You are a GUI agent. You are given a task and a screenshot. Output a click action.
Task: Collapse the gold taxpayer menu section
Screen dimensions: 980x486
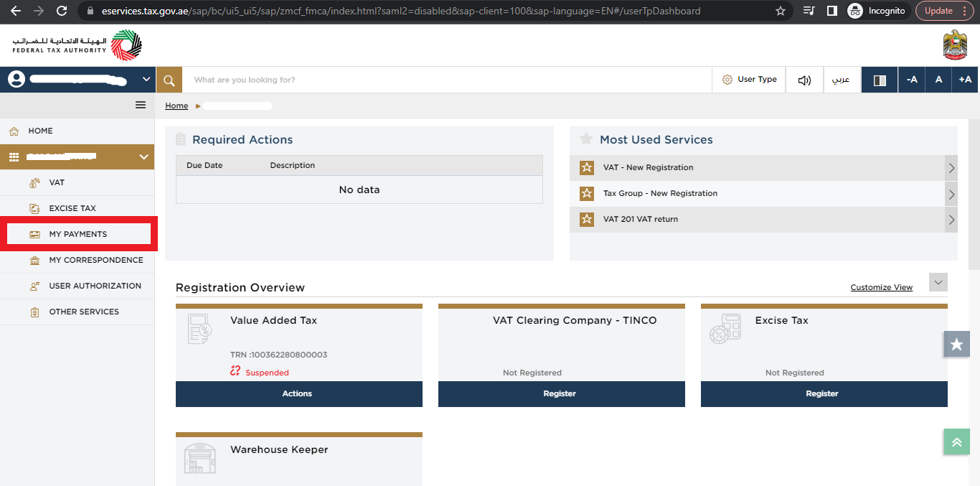[x=77, y=156]
